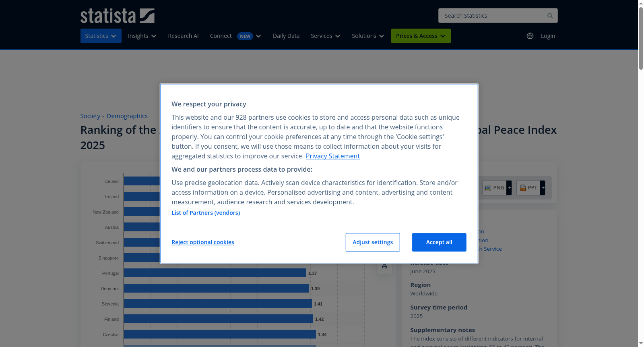Expand Prices & Access menu
Image resolution: width=644 pixels, height=347 pixels.
coord(421,36)
